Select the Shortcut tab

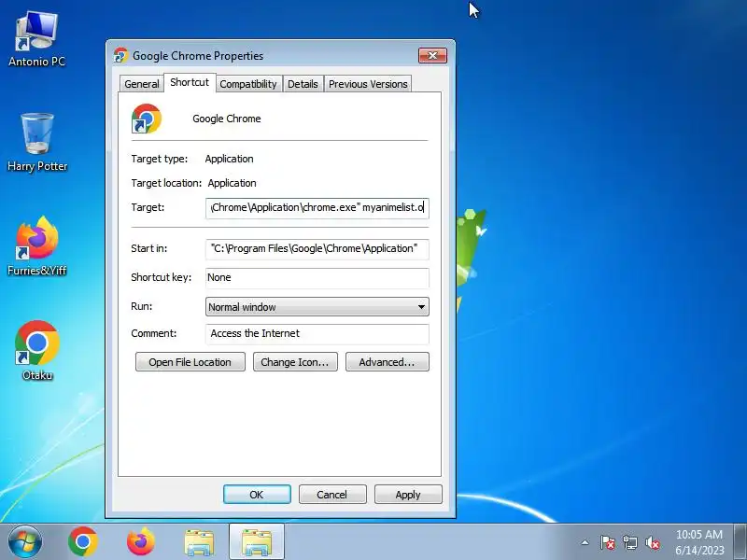190,82
